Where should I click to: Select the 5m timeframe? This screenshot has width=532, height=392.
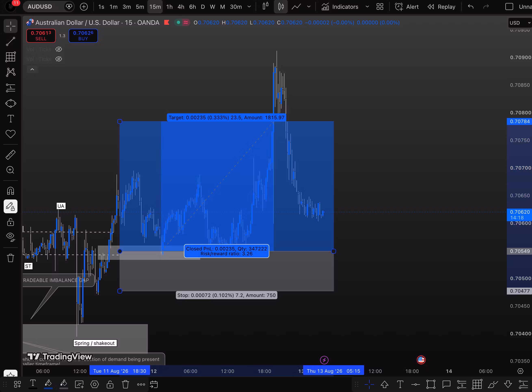pyautogui.click(x=140, y=7)
